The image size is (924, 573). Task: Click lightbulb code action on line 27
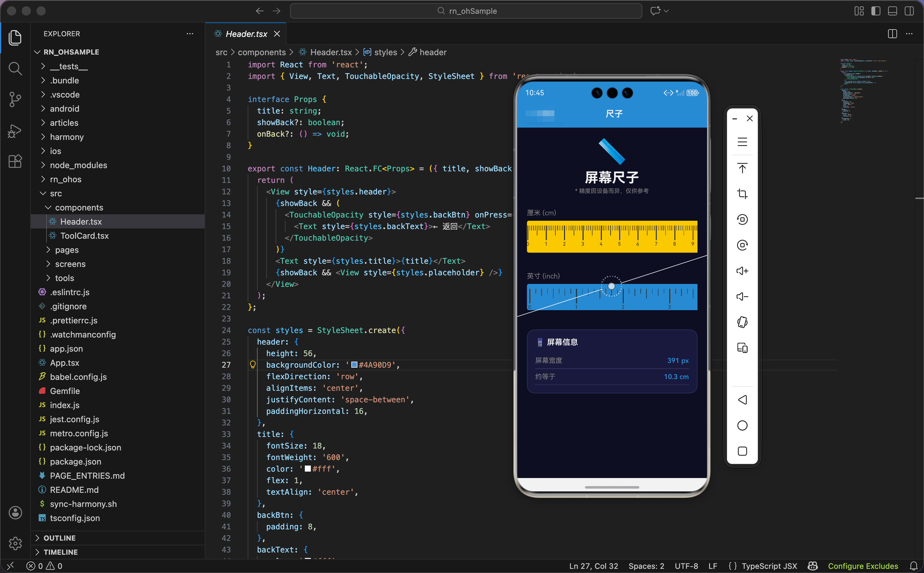pyautogui.click(x=253, y=364)
